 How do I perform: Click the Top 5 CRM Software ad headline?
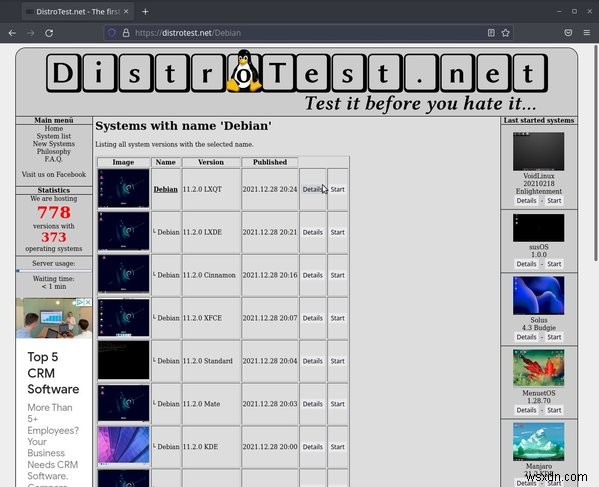click(53, 373)
